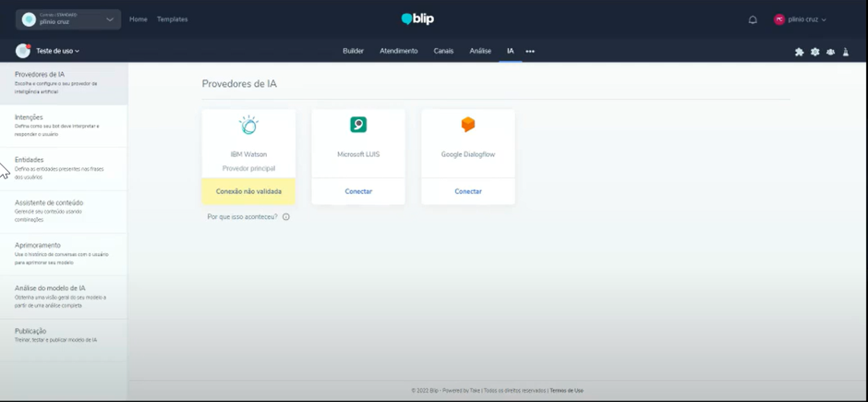
Task: Click the 'IBM Watson' card title
Action: pos(248,154)
